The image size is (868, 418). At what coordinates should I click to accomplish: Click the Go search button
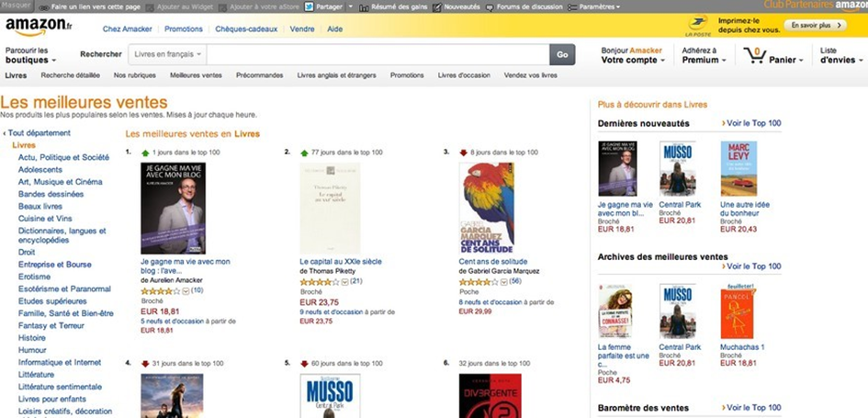tap(562, 54)
